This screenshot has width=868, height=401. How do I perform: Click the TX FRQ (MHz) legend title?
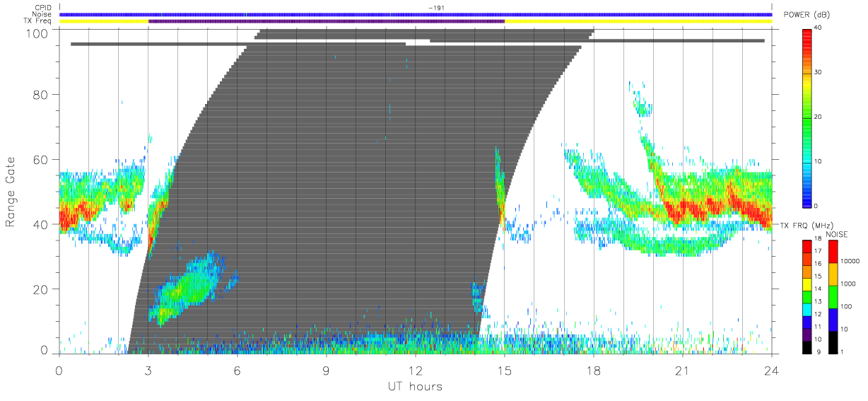point(807,226)
